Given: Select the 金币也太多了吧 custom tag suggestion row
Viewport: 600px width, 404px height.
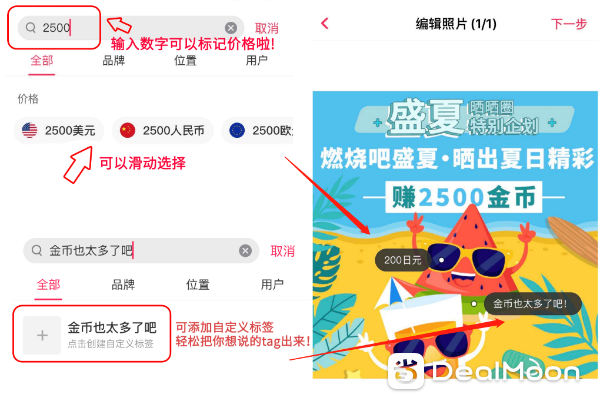Looking at the screenshot, I should 92,334.
